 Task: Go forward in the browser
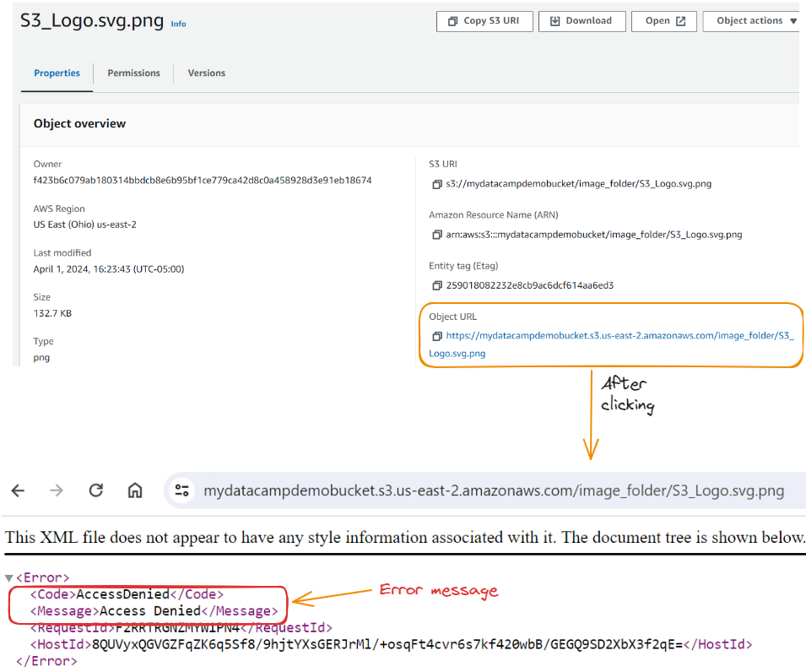tap(57, 490)
